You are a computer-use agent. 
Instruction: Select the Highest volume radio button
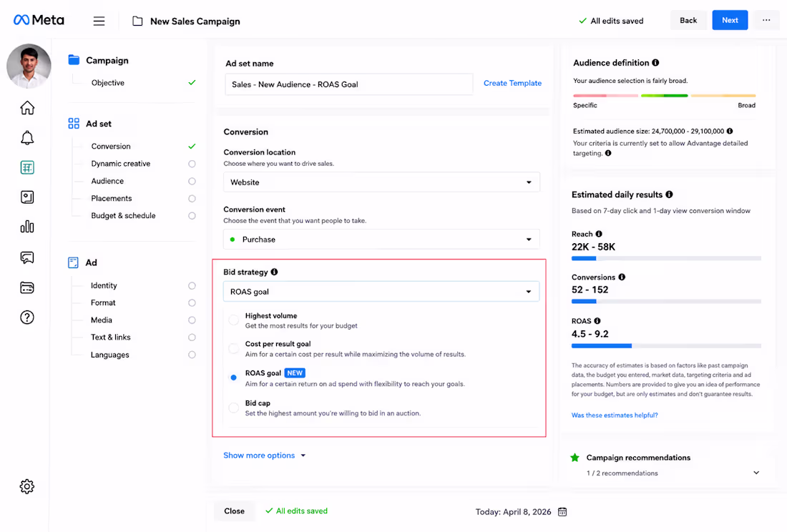[233, 320]
